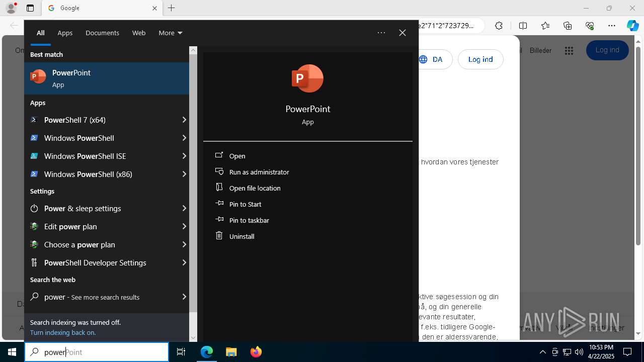The height and width of the screenshot is (362, 644).
Task: Launch Firefox from taskbar
Action: click(256, 352)
